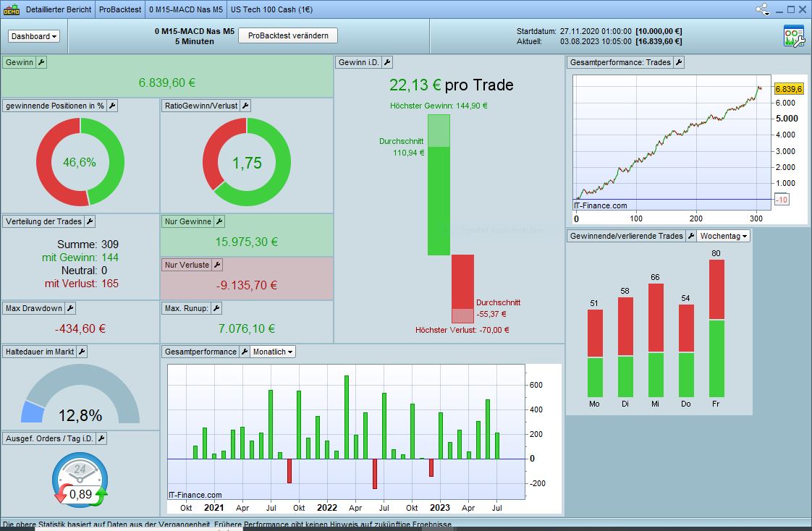Click the share icon's dropdown arrow

(767, 14)
